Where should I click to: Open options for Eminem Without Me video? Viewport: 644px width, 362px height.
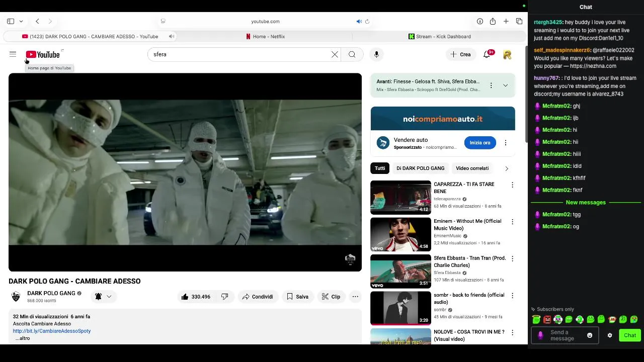pyautogui.click(x=512, y=222)
